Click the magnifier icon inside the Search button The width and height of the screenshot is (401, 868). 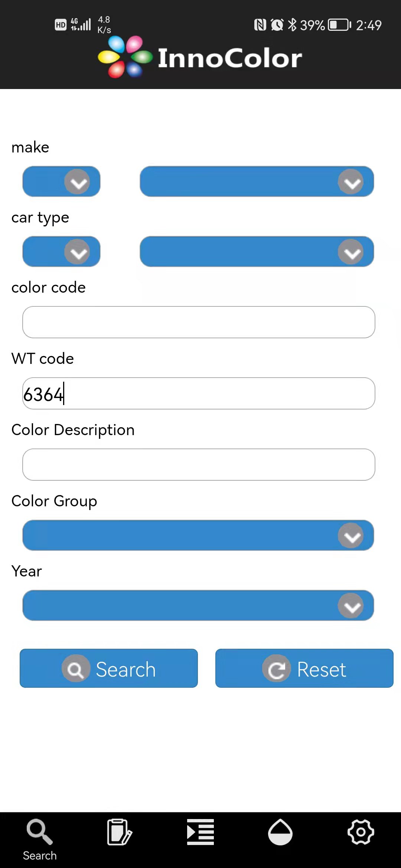[76, 668]
